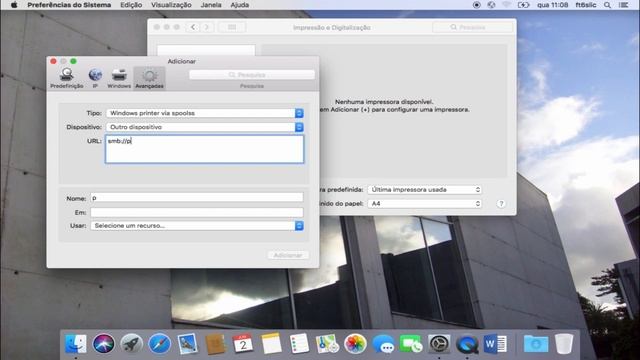Image resolution: width=640 pixels, height=360 pixels.
Task: Open Microsoft Word from the Dock
Action: coord(495,344)
